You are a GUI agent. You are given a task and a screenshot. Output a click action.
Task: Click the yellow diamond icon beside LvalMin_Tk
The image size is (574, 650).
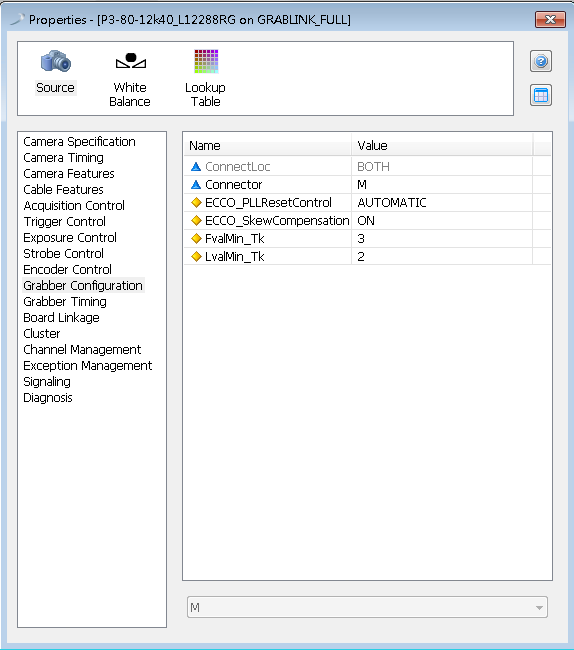[196, 257]
